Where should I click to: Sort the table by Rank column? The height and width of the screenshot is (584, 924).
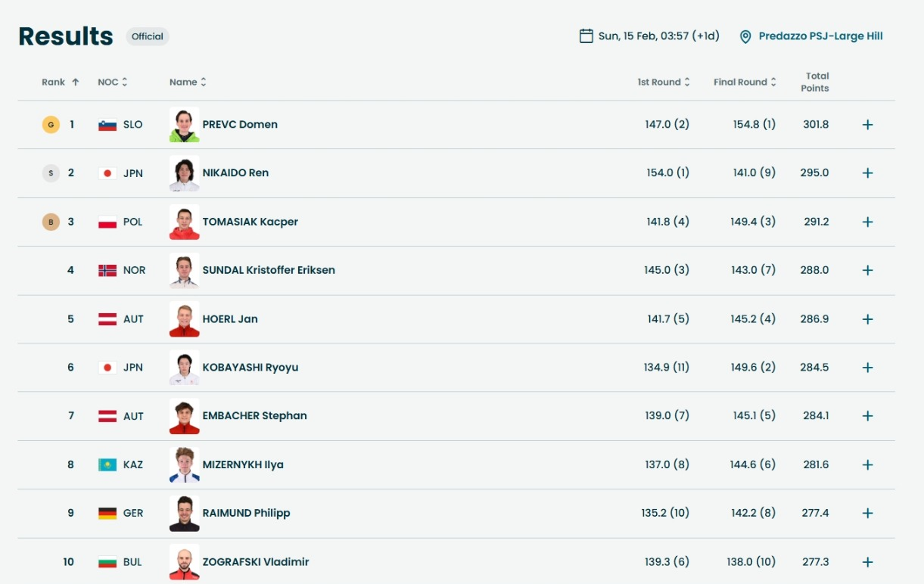tap(60, 82)
